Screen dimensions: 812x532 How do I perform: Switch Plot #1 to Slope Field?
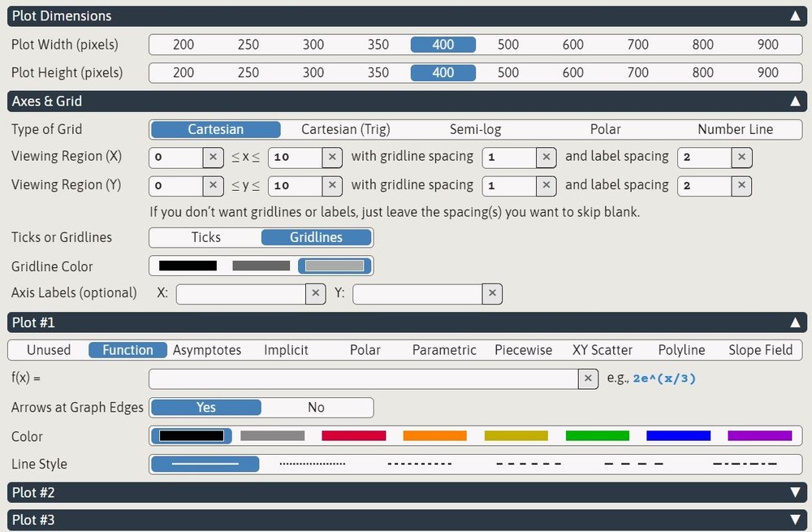pyautogui.click(x=760, y=350)
